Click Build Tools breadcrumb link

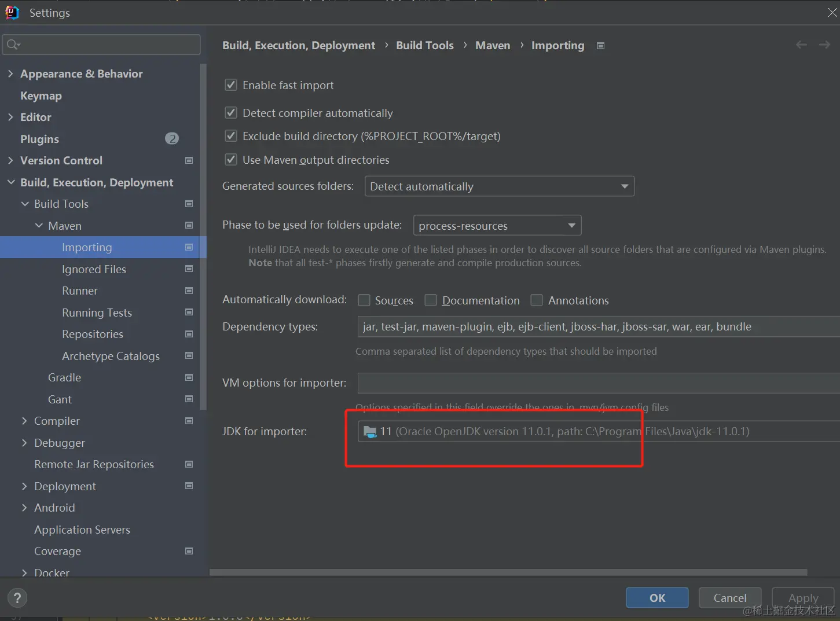[x=425, y=45]
